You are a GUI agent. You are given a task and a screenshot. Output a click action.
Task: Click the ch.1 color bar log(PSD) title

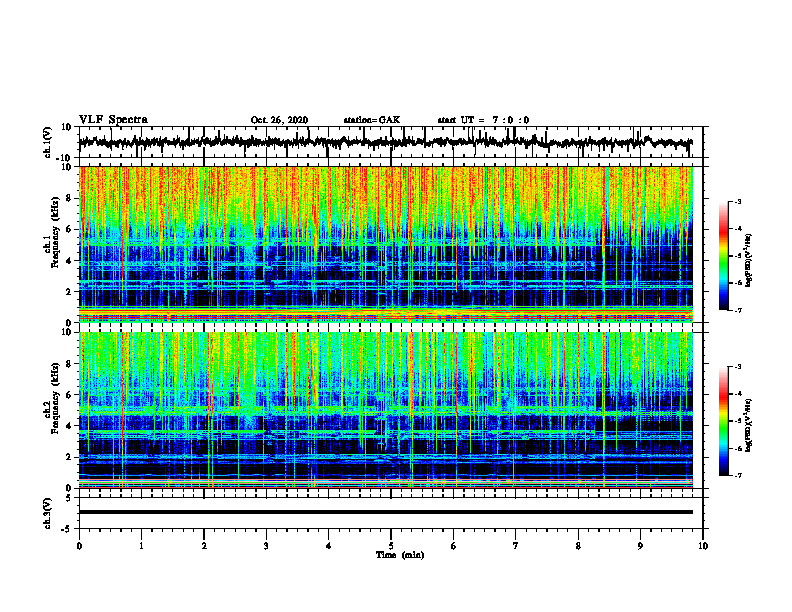coord(749,261)
